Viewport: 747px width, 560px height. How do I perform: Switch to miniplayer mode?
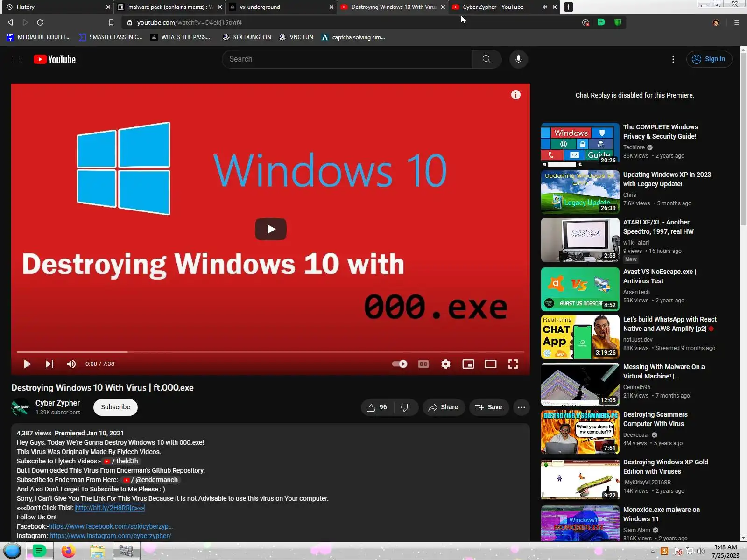pos(468,364)
